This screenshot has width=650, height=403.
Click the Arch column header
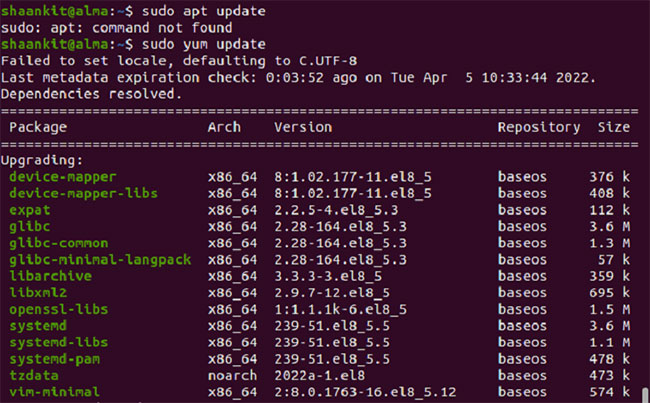[224, 127]
